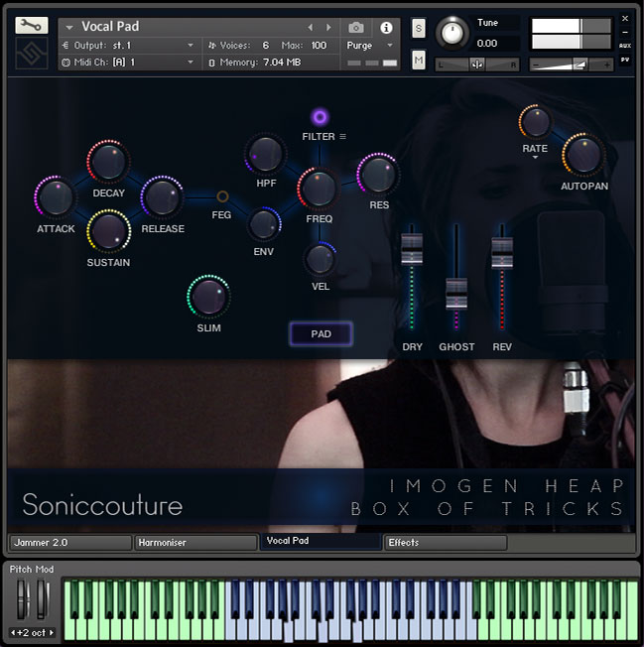Image resolution: width=644 pixels, height=647 pixels.
Task: Solo the instrument with S button
Action: tap(419, 28)
